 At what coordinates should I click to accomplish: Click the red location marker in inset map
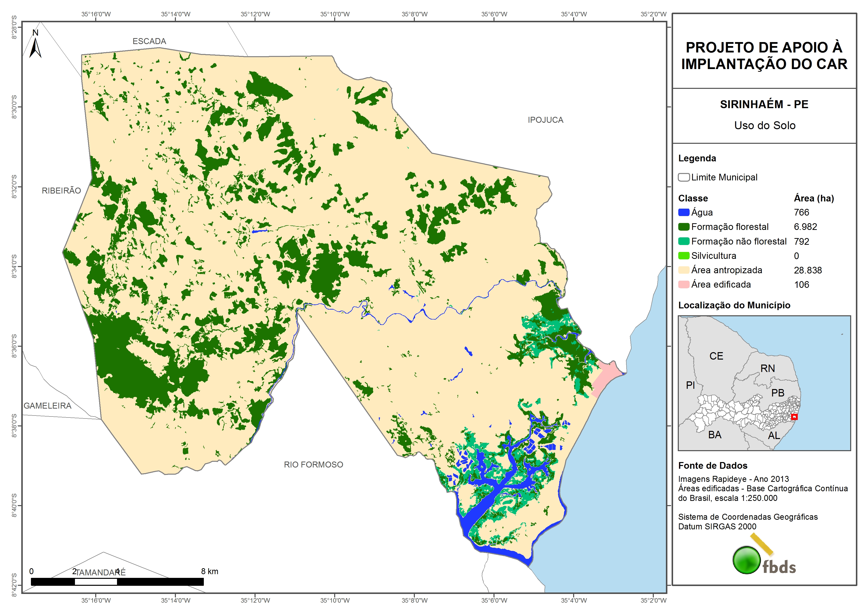click(794, 417)
